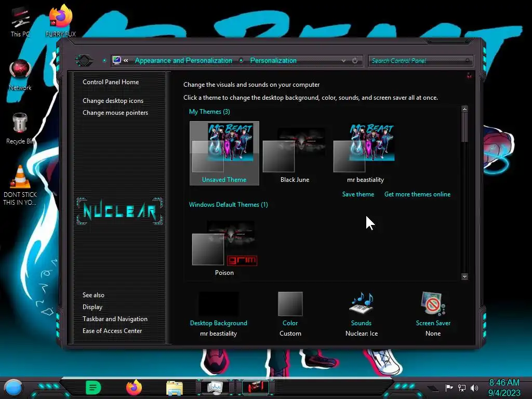Click the Sounds text link
Screen dimensions: 532x399
[361, 323]
